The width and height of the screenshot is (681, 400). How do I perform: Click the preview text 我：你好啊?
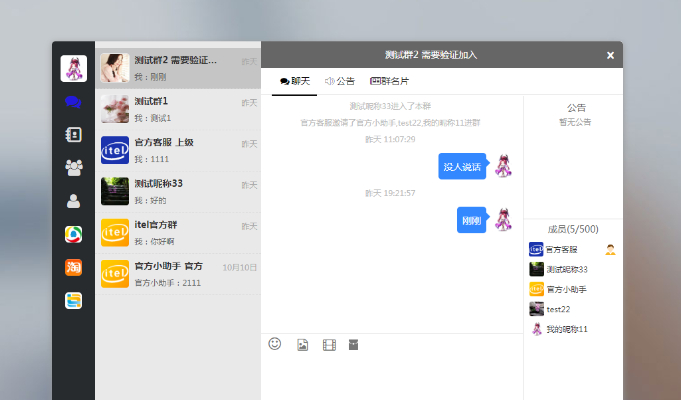(x=154, y=242)
